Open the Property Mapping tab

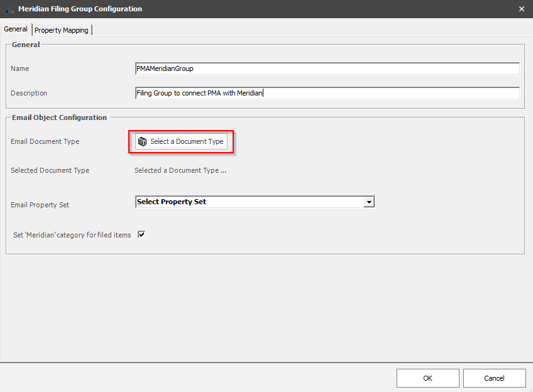tap(62, 30)
